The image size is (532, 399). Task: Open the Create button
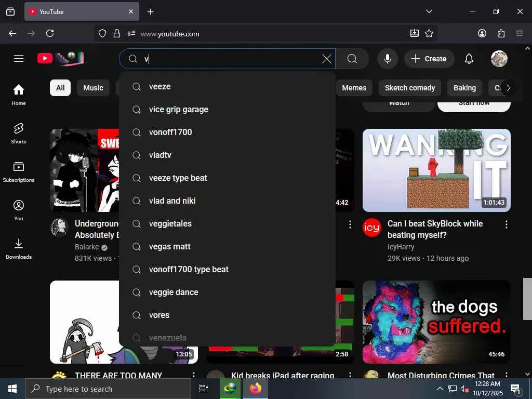(429, 59)
